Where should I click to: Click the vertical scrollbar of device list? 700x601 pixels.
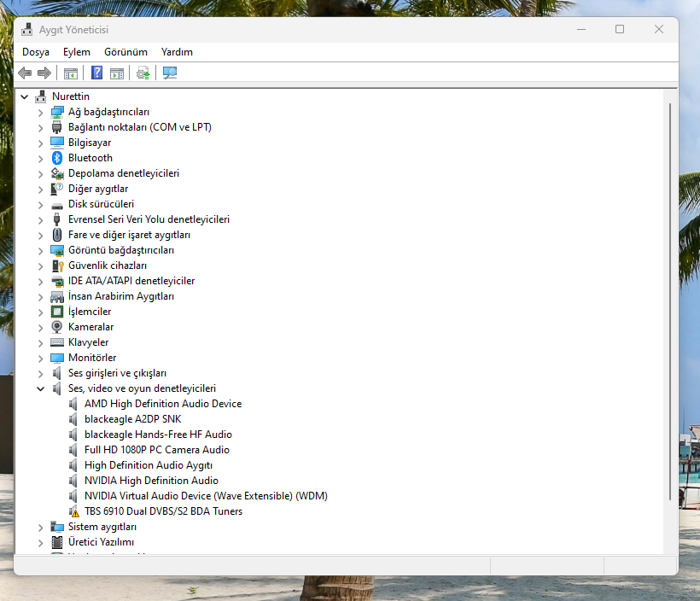(670, 299)
